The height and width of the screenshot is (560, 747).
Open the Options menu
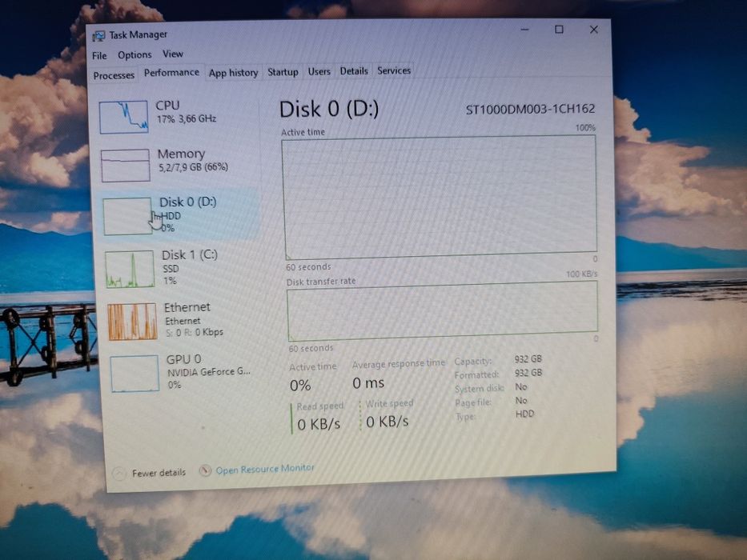pyautogui.click(x=135, y=54)
